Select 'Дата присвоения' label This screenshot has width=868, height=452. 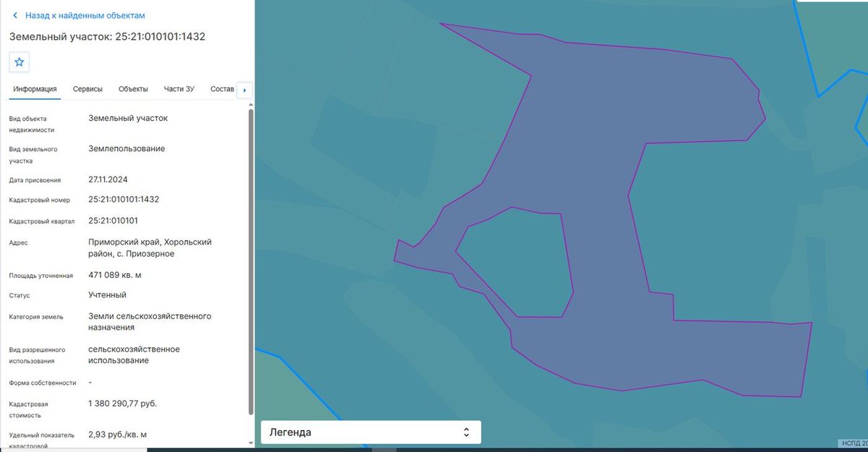pyautogui.click(x=35, y=180)
